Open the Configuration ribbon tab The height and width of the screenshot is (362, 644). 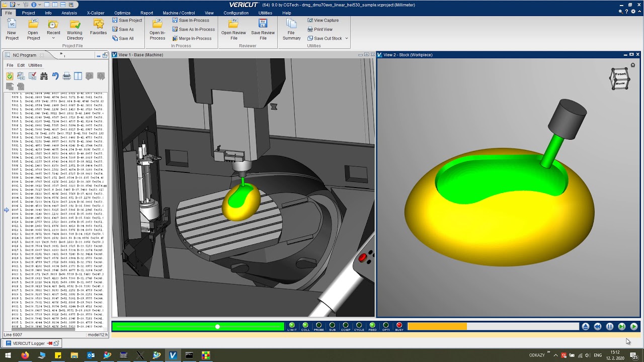point(236,13)
